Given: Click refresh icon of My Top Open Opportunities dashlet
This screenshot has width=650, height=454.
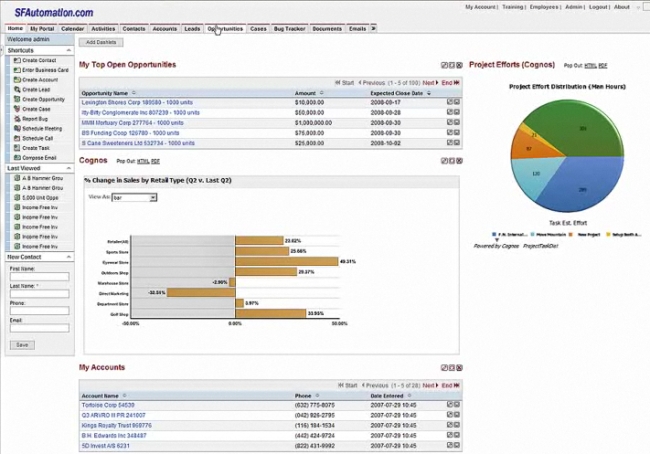Looking at the screenshot, I should 452,65.
